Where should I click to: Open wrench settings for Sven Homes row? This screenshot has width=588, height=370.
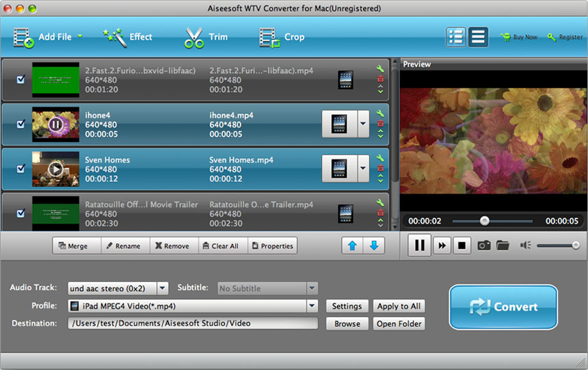(380, 158)
